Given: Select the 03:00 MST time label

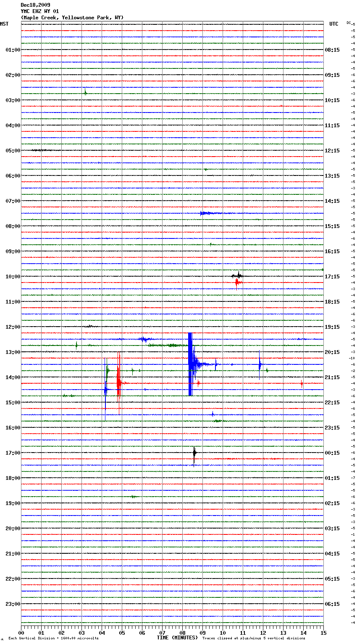Looking at the screenshot, I should [13, 100].
